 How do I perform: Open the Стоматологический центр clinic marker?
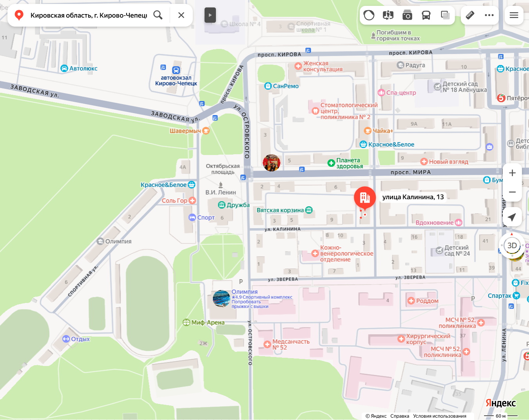tap(315, 111)
